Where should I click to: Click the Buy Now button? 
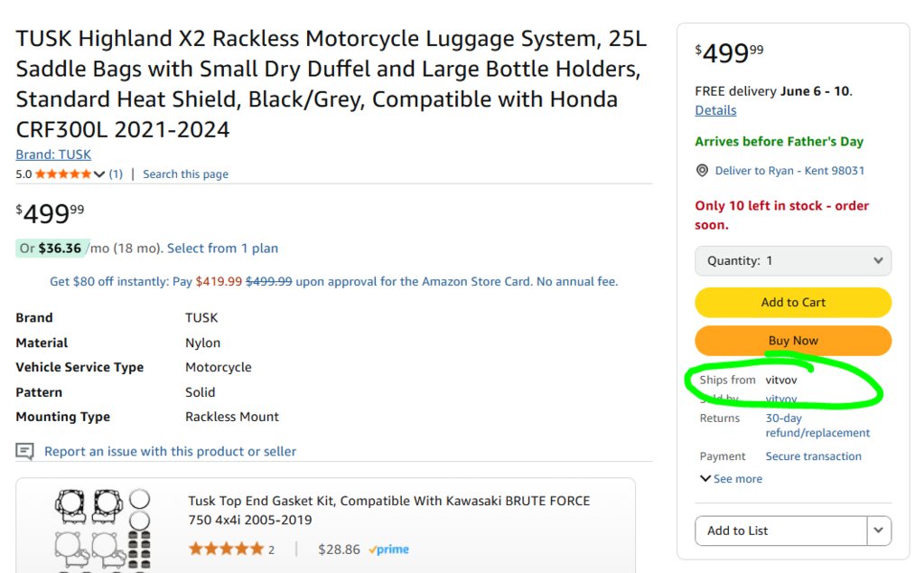coord(793,341)
